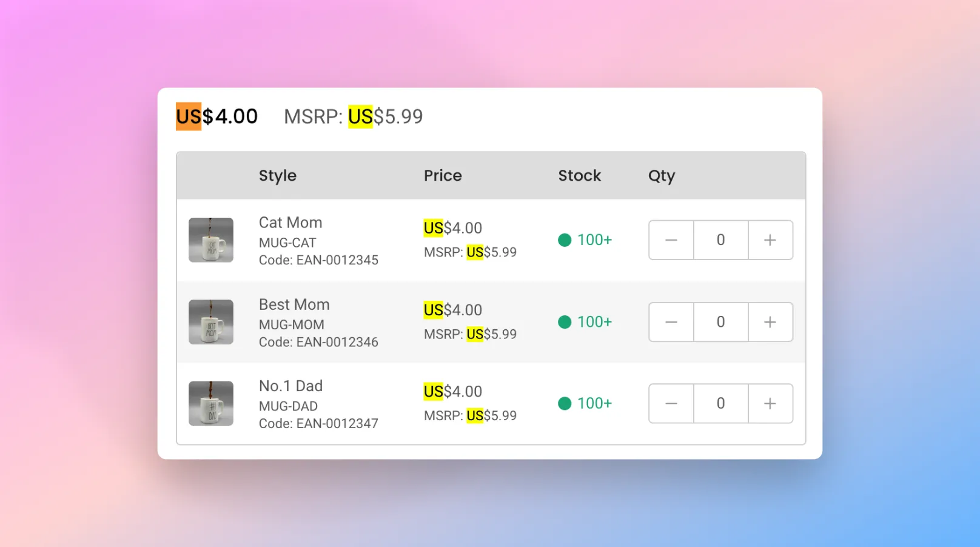The width and height of the screenshot is (980, 547).
Task: Increase quantity for No.1 Dad mug
Action: point(770,403)
